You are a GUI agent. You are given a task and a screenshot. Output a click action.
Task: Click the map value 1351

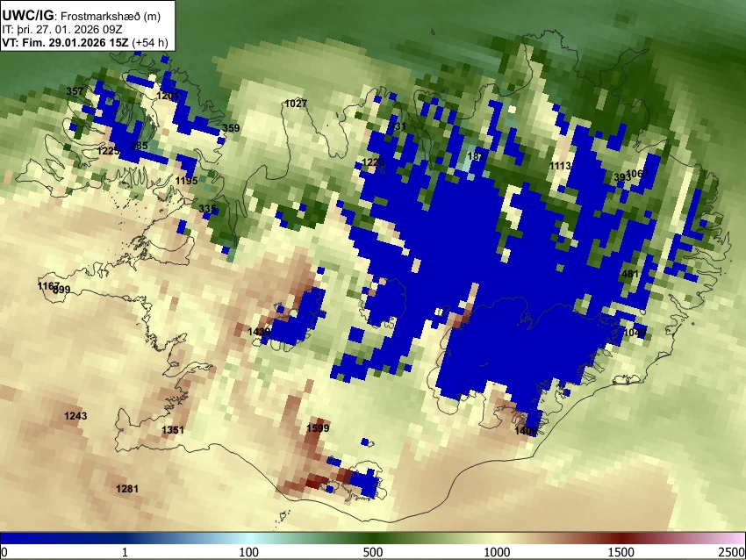point(173,430)
